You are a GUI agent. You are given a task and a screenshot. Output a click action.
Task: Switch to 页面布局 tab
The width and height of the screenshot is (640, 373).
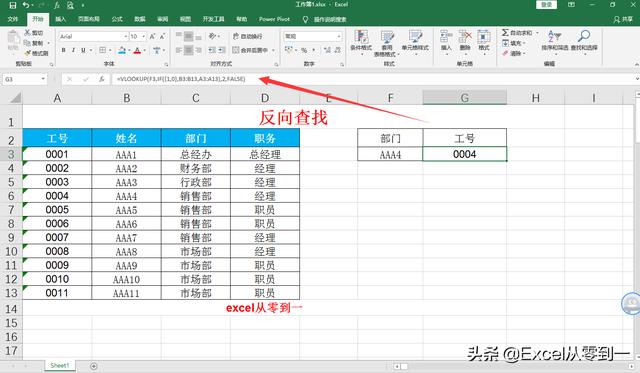coord(89,19)
